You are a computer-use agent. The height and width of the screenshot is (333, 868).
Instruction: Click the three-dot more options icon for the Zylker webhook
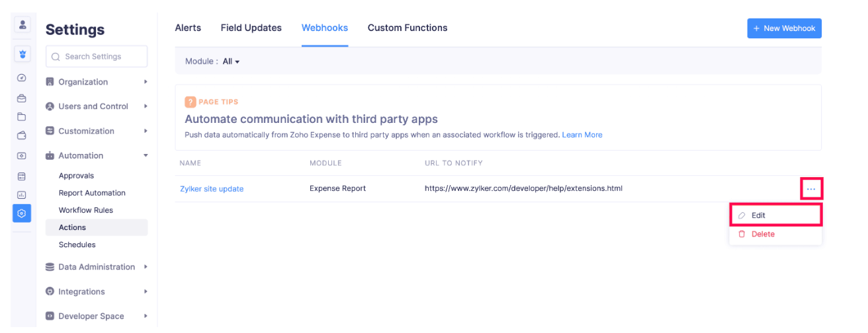click(810, 190)
